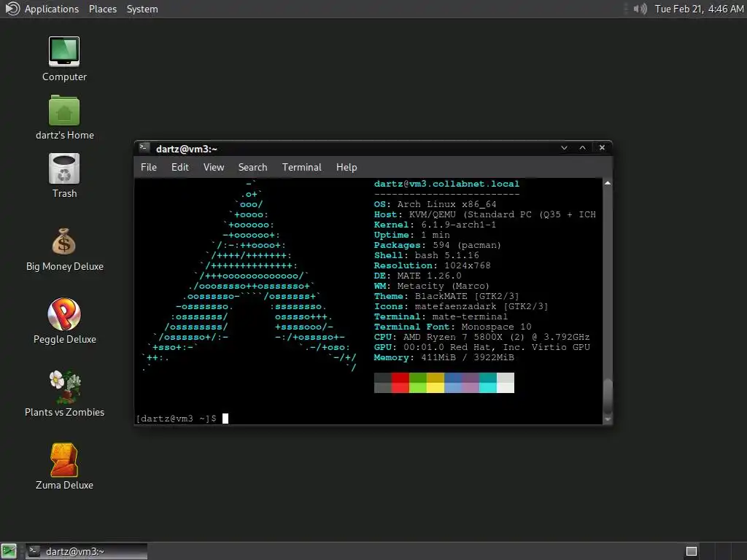Click the Packages: 594 (pacman) line
The height and width of the screenshot is (560, 747).
438,245
